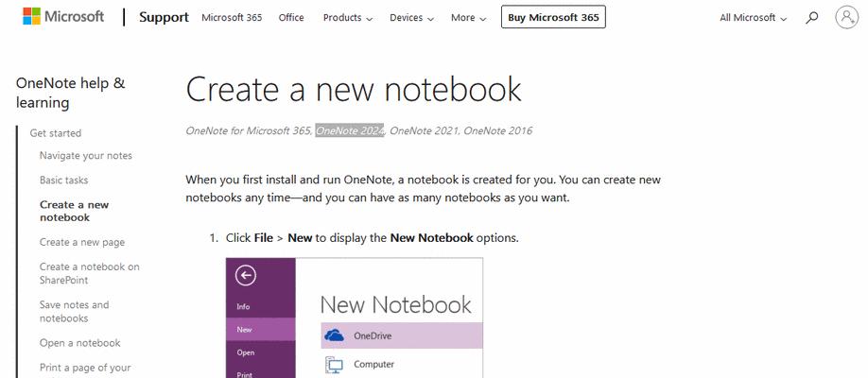The image size is (868, 378).
Task: Click the Microsoft logo
Action: click(63, 17)
